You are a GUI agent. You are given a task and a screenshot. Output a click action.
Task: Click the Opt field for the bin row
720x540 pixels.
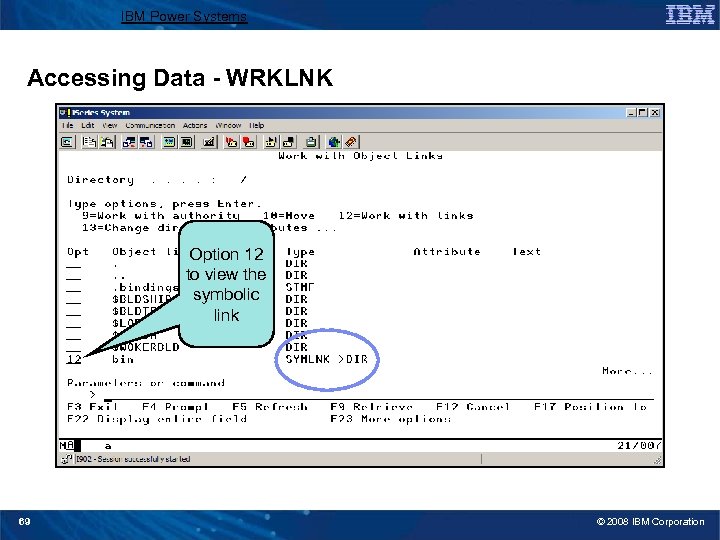point(74,360)
